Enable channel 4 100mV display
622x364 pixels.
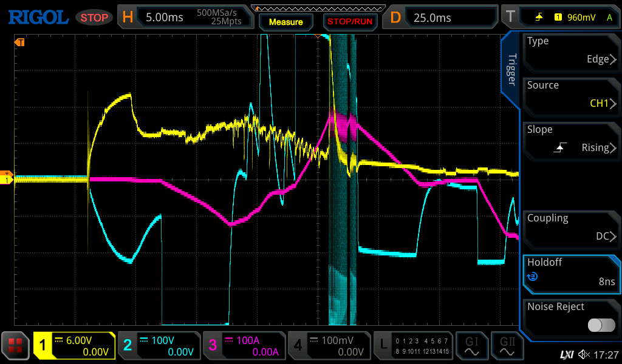point(329,346)
